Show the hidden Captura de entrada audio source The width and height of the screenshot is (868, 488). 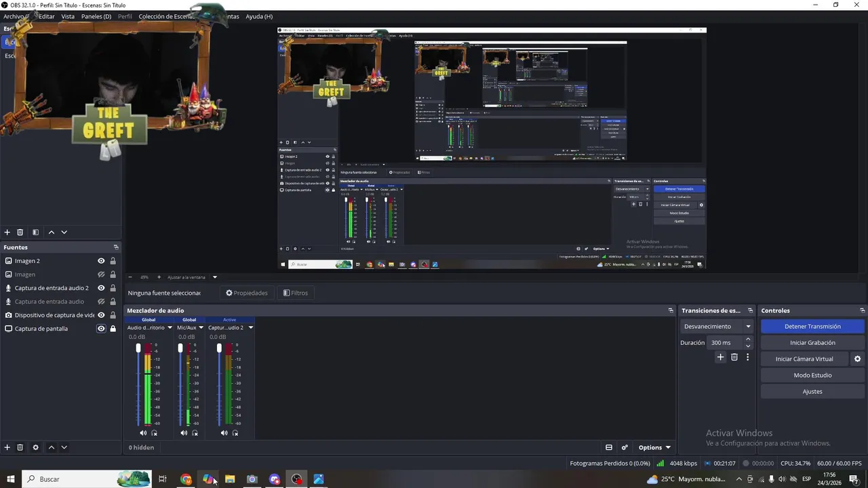(101, 302)
